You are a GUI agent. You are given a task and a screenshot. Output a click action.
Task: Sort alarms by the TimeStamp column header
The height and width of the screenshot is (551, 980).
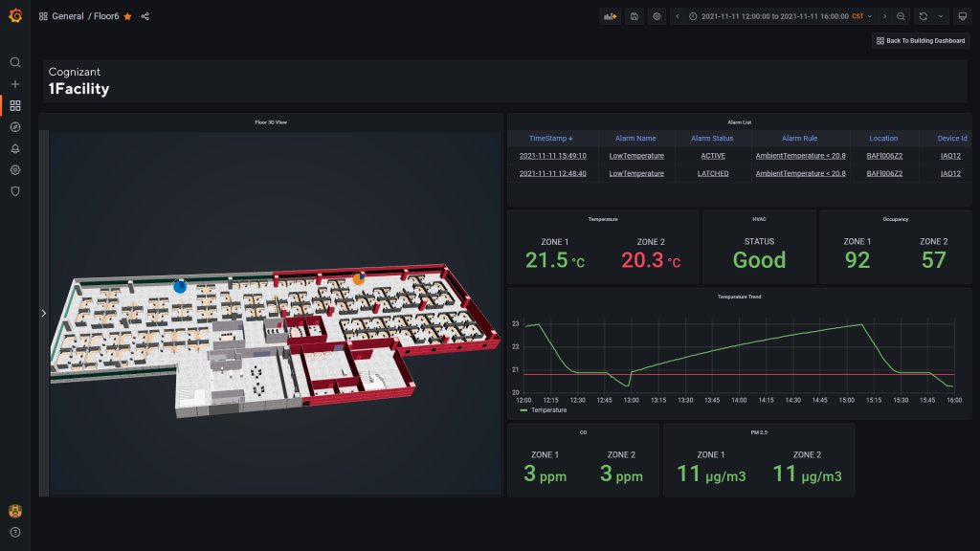pos(547,138)
